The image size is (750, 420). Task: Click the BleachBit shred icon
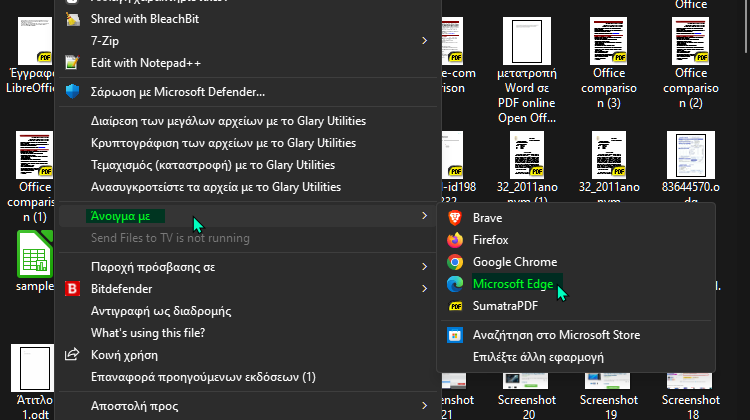73,19
